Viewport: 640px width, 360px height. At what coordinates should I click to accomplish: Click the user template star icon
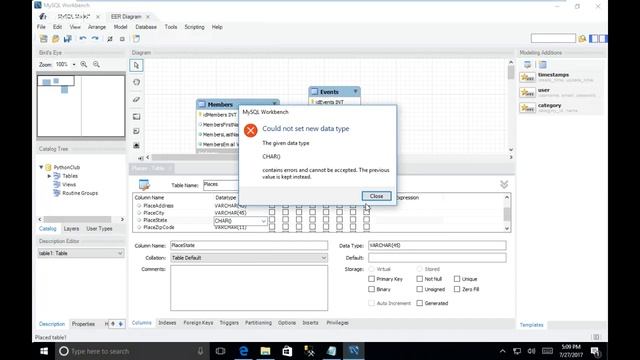(x=527, y=93)
